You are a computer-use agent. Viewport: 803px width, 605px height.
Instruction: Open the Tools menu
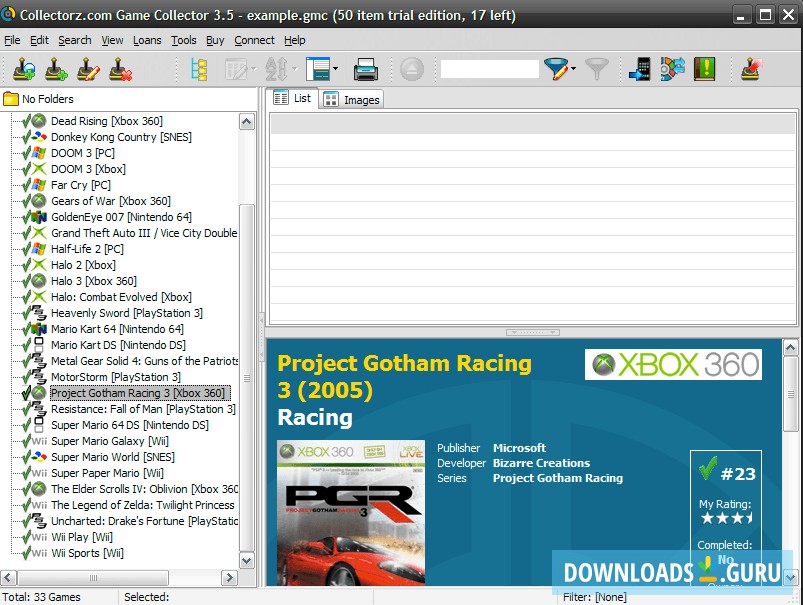pos(184,40)
